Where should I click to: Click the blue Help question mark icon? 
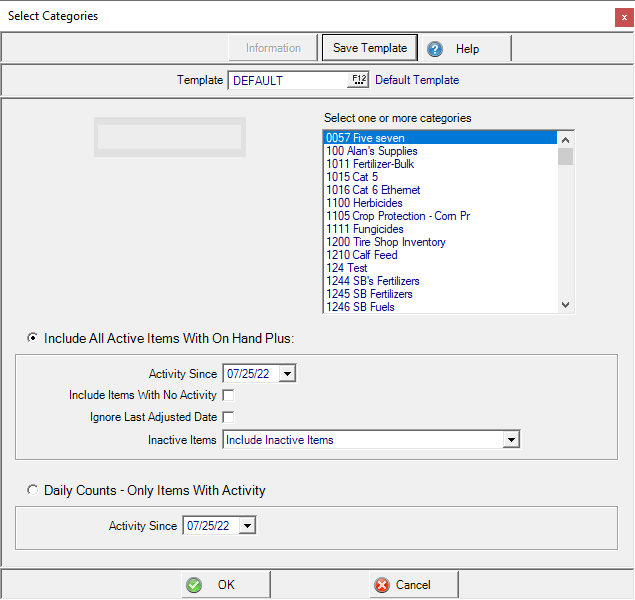coord(435,49)
